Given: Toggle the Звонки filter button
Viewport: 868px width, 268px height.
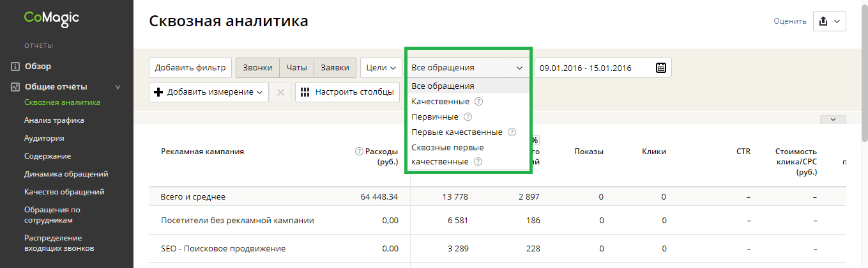Looking at the screenshot, I should (257, 68).
